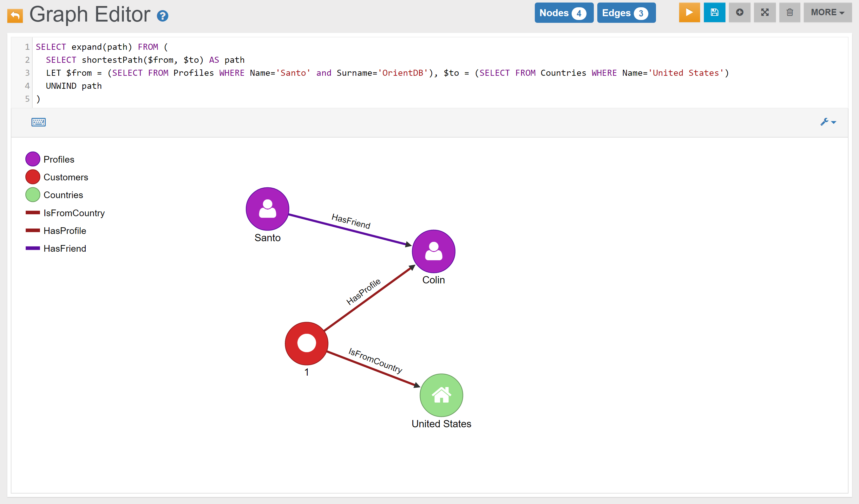Clear the graph with the trash icon

point(790,13)
